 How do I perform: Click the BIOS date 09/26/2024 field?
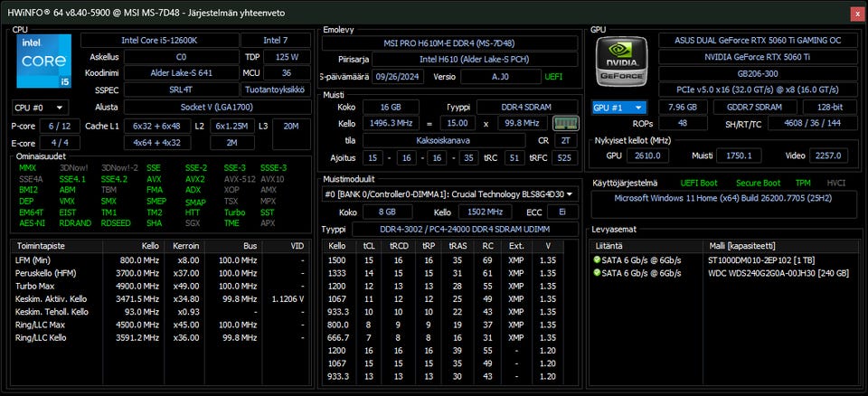click(x=399, y=77)
